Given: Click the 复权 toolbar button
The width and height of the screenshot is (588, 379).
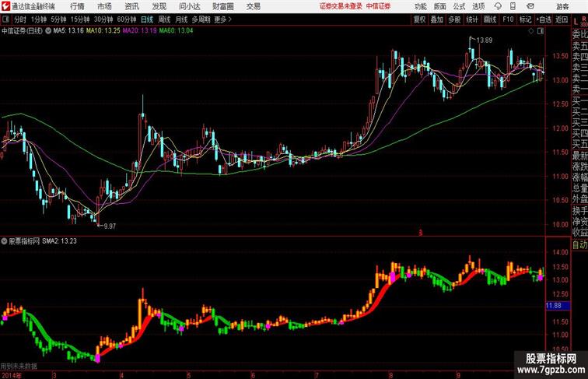Looking at the screenshot, I should tap(419, 19).
